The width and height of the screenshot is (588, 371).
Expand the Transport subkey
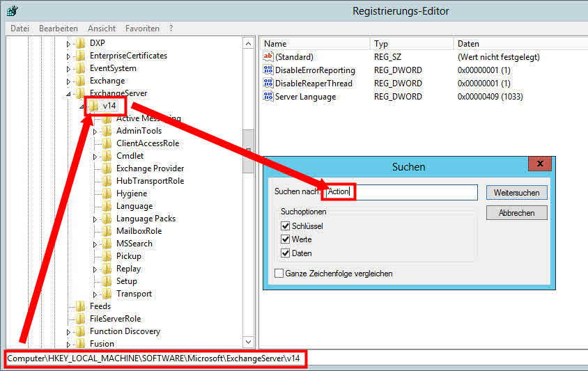point(95,294)
